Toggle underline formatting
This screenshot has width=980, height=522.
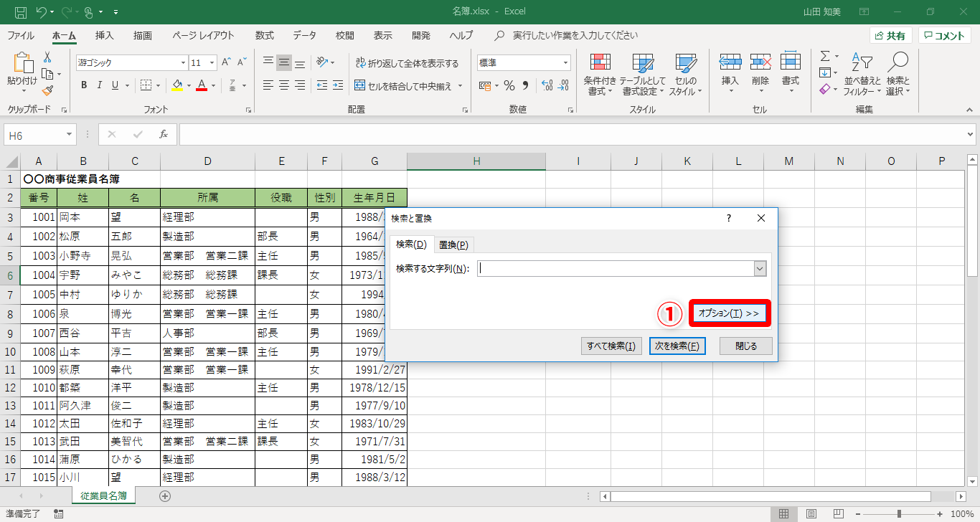click(x=116, y=85)
